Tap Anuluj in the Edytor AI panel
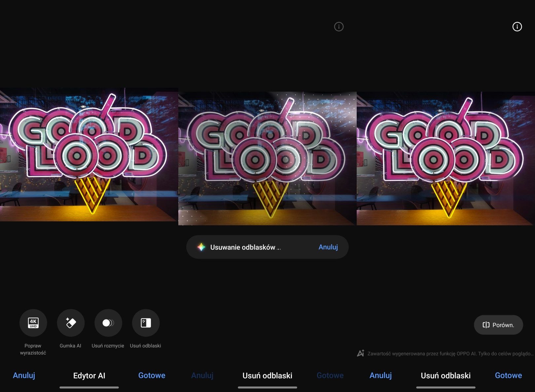Image resolution: width=535 pixels, height=392 pixels. pos(24,376)
